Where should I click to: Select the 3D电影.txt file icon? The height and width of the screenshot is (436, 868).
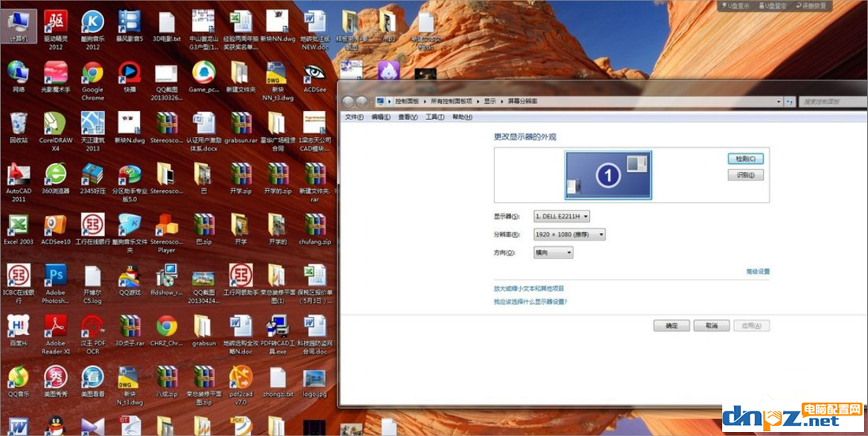tap(167, 26)
